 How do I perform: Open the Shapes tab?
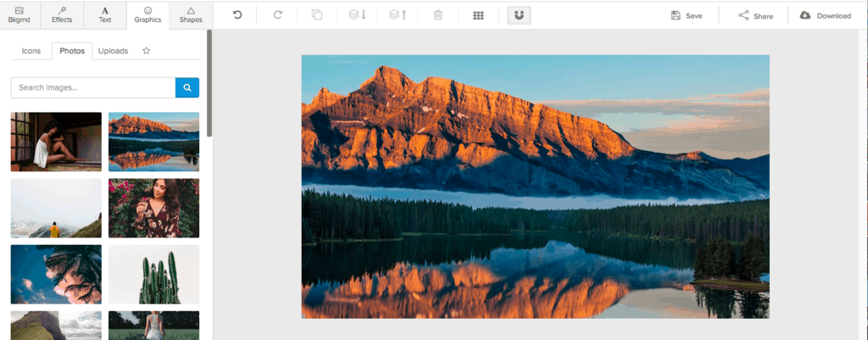click(191, 15)
